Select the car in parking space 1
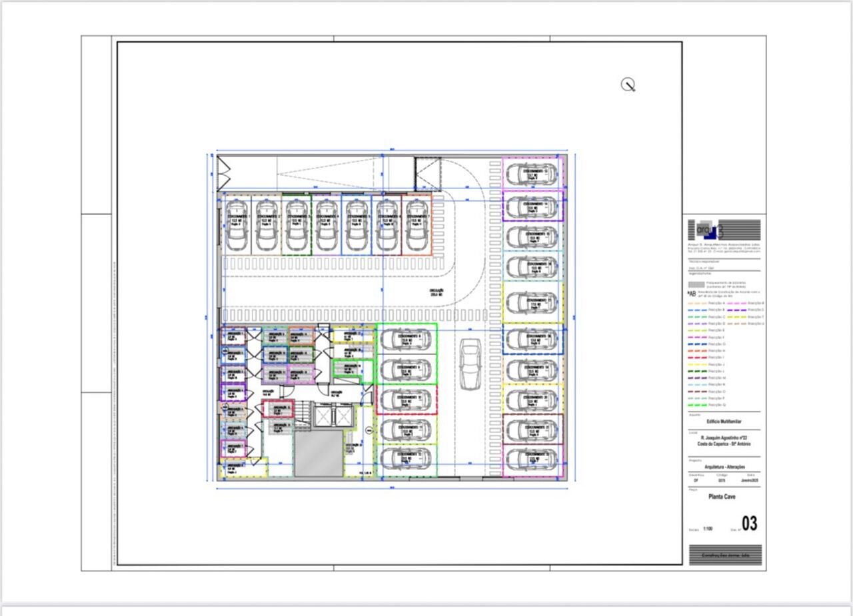The height and width of the screenshot is (616, 853). pyautogui.click(x=236, y=224)
